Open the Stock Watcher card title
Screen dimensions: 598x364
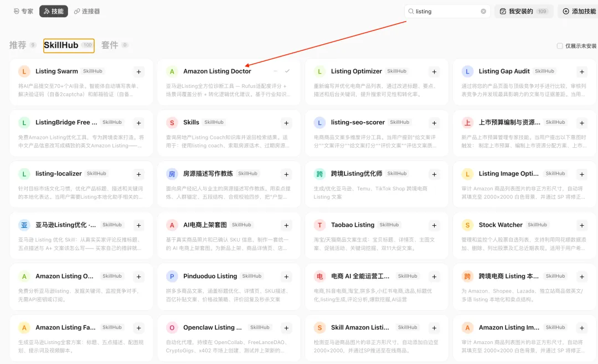point(501,225)
